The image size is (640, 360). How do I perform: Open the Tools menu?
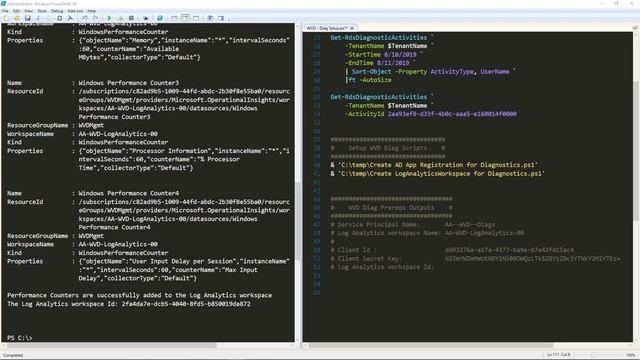point(42,11)
